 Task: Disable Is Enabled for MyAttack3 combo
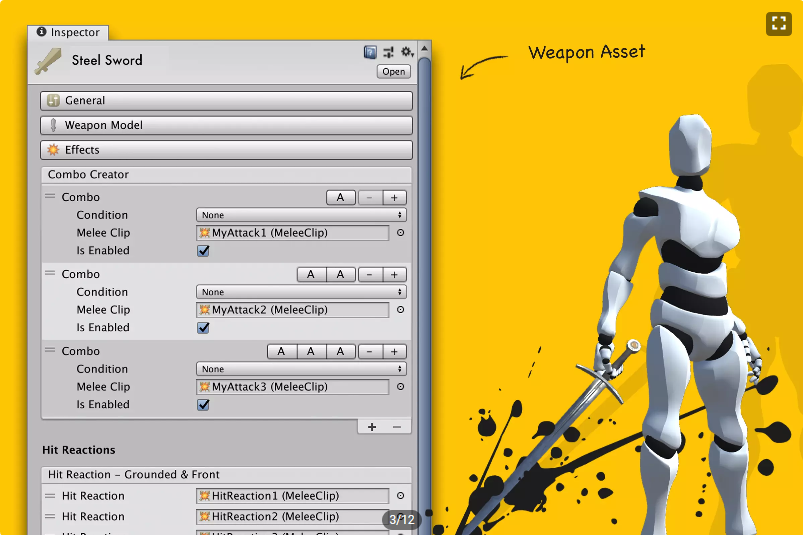pyautogui.click(x=203, y=404)
